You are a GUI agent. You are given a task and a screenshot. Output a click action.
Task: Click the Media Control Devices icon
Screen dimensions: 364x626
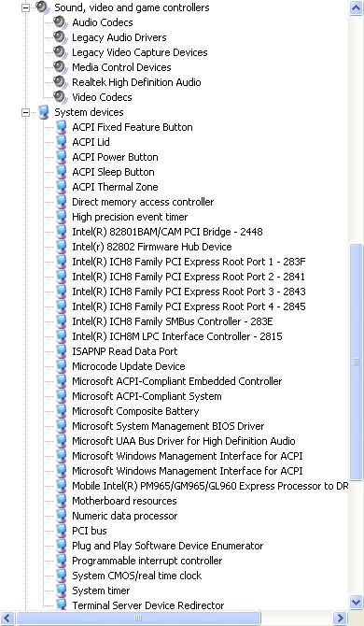pos(61,67)
